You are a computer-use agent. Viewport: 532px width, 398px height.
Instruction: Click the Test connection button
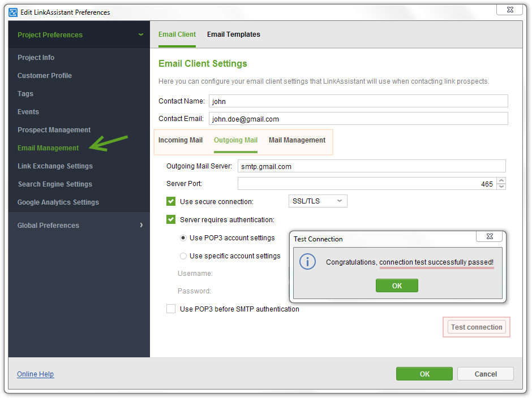(x=477, y=327)
